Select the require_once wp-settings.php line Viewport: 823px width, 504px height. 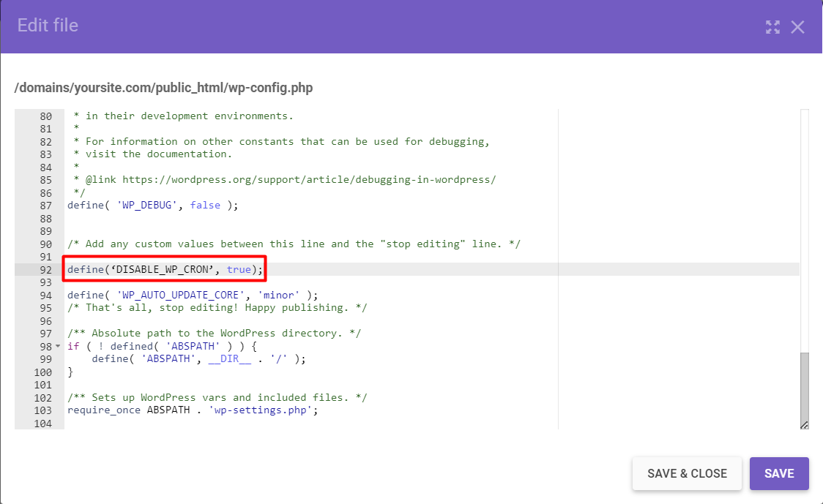(190, 410)
